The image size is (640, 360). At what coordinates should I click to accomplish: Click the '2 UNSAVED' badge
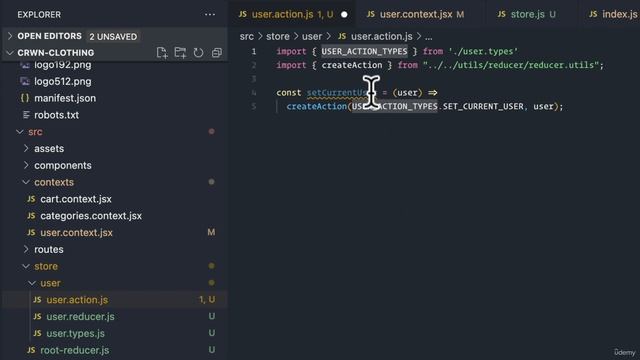tap(113, 36)
